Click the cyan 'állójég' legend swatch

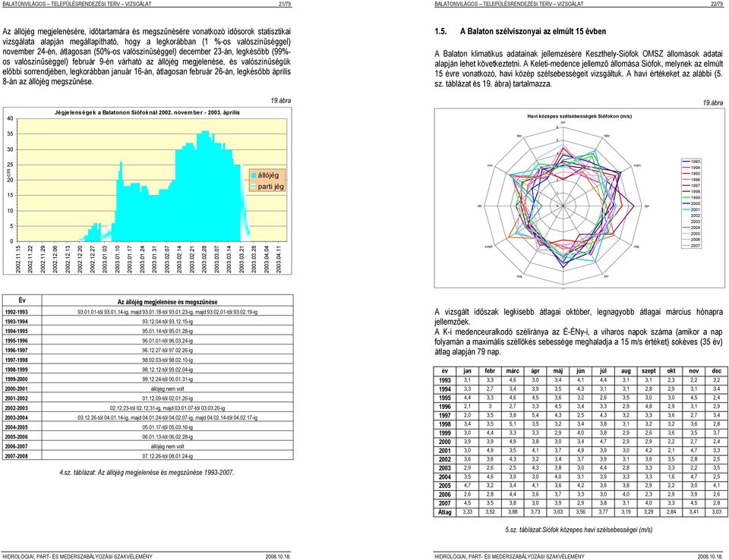[x=254, y=175]
